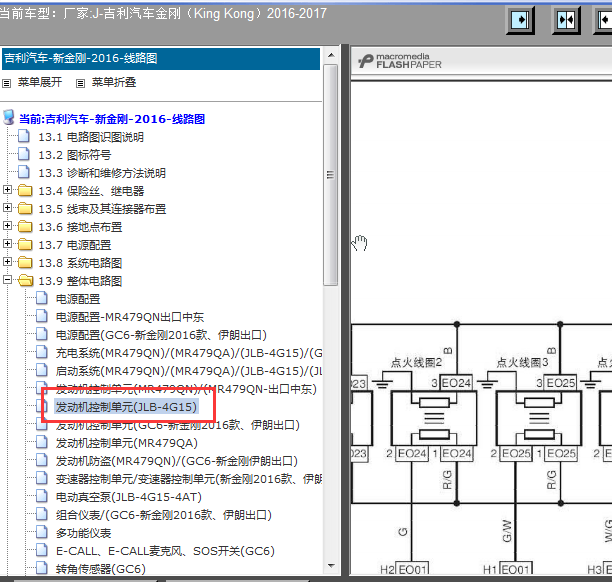This screenshot has width=612, height=582.
Task: Expand the 13.7 电源配置 node
Action: (x=7, y=244)
